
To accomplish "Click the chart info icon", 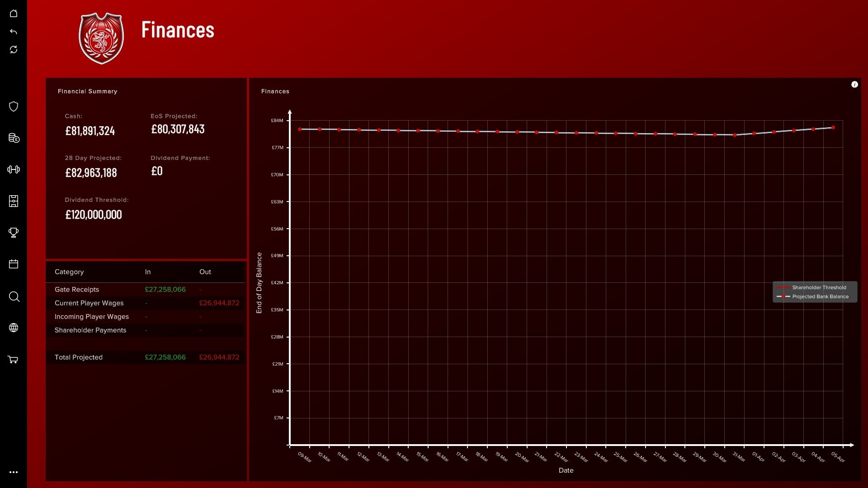I will tap(854, 84).
